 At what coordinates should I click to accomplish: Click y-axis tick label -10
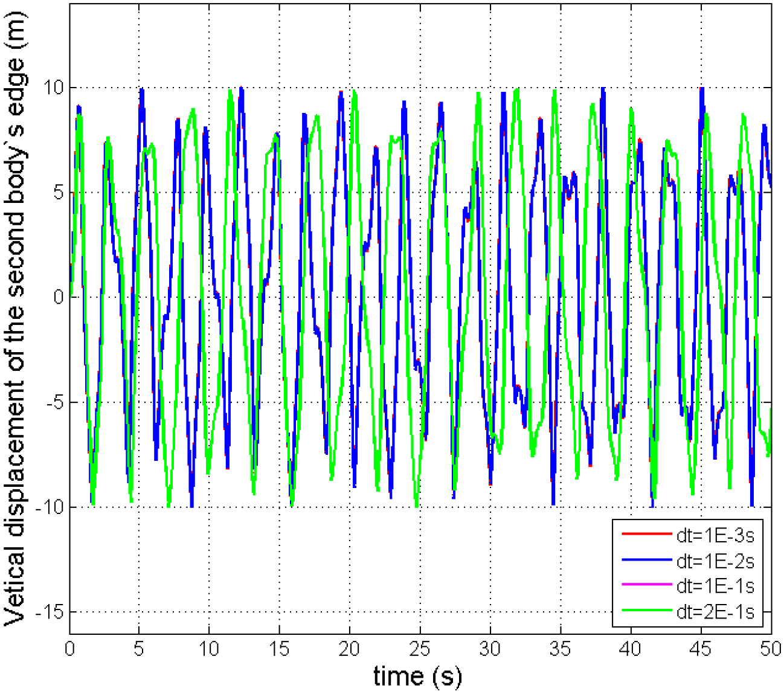coord(50,507)
